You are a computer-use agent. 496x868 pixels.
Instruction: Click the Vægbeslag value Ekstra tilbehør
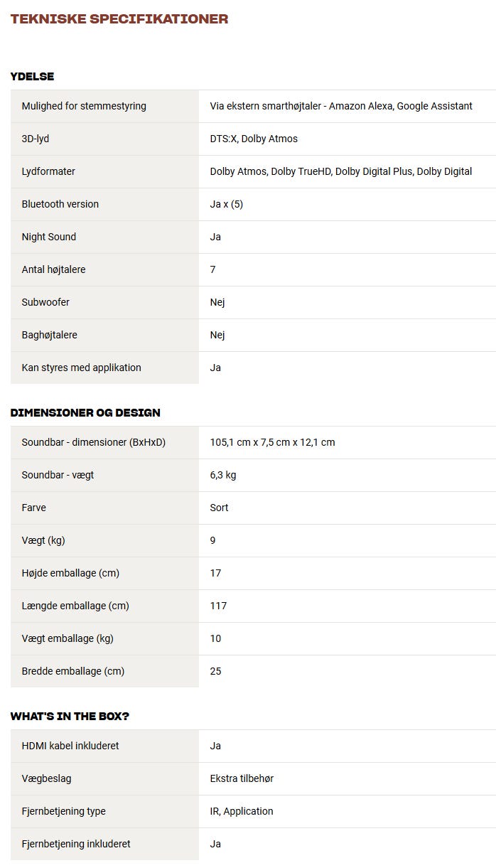(x=242, y=778)
